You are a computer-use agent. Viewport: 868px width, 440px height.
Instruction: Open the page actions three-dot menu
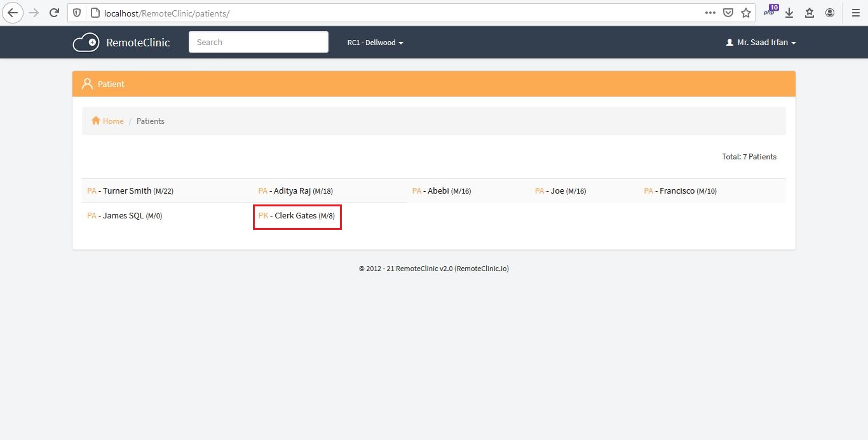[710, 13]
